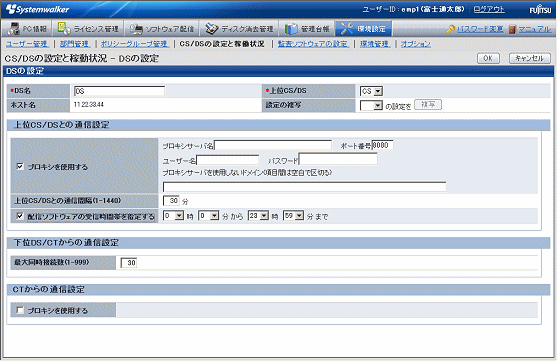Click the PC情報 computer icon
Viewport: 557px width, 361px height.
click(13, 29)
